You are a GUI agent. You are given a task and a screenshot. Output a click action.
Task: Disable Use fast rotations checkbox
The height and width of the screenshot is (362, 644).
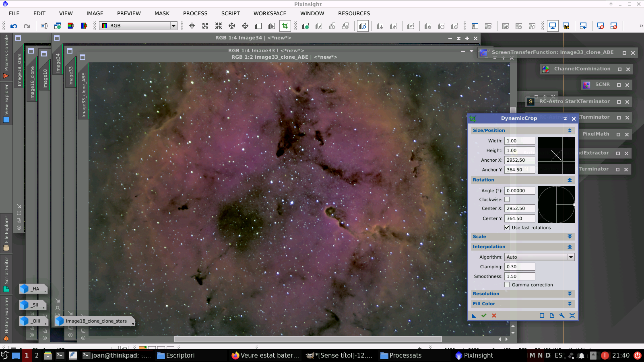tap(507, 228)
